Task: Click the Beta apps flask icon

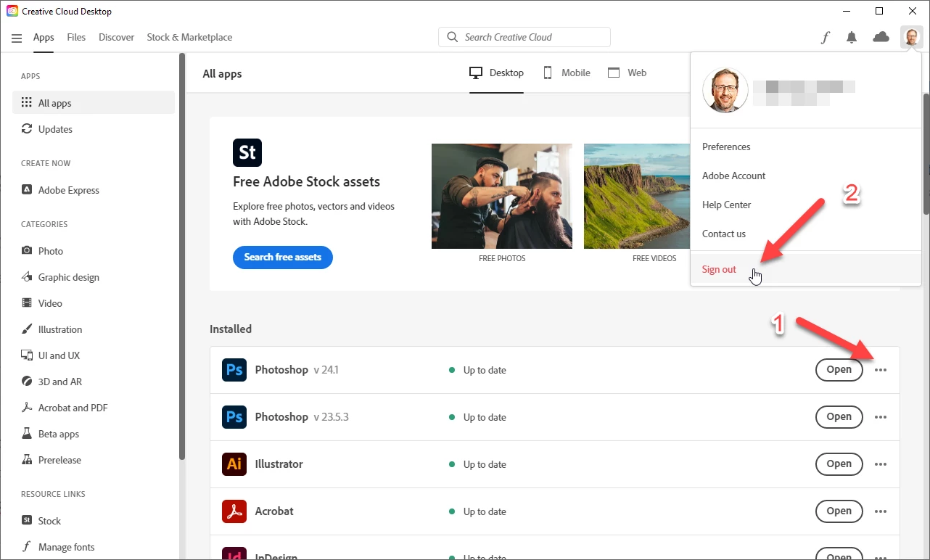Action: 27,434
